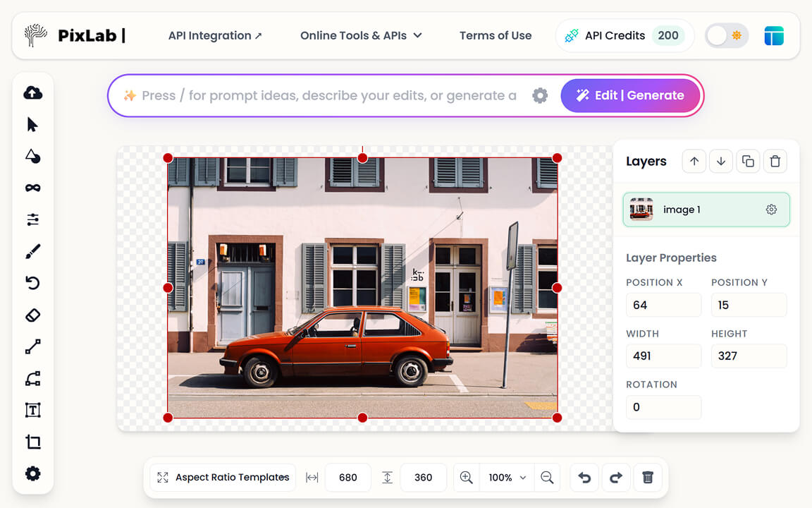Screen dimensions: 812x508
Task: Expand the zoom percentage dropdown
Action: tap(507, 478)
